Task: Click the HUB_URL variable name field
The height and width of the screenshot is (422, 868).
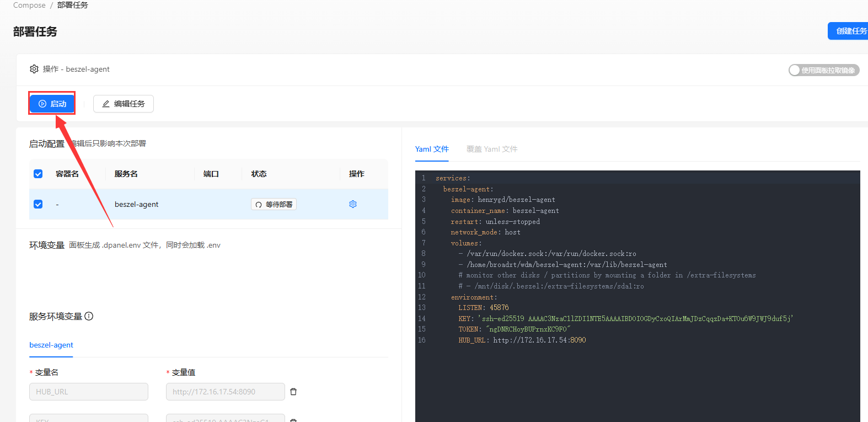Action: point(89,392)
